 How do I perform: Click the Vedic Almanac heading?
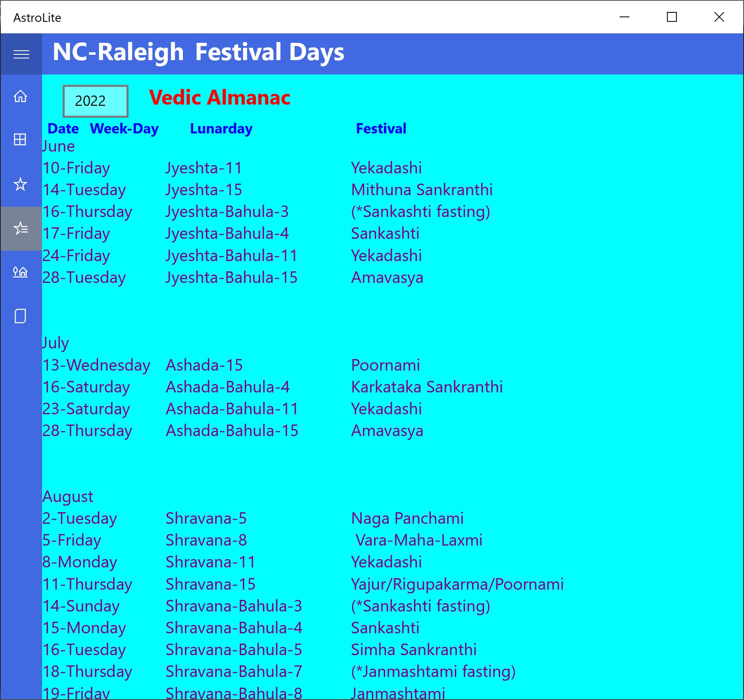pos(220,98)
